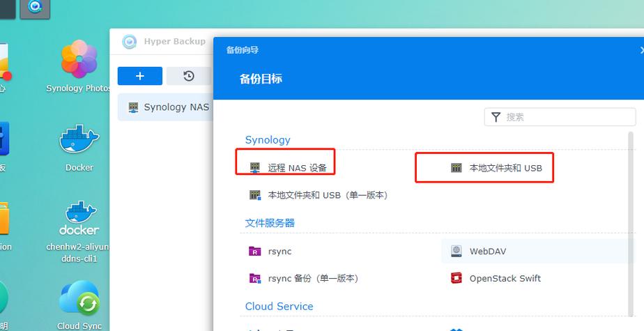Click the Hyper Backup taskbar icon
Image resolution: width=644 pixels, height=331 pixels.
click(x=36, y=8)
